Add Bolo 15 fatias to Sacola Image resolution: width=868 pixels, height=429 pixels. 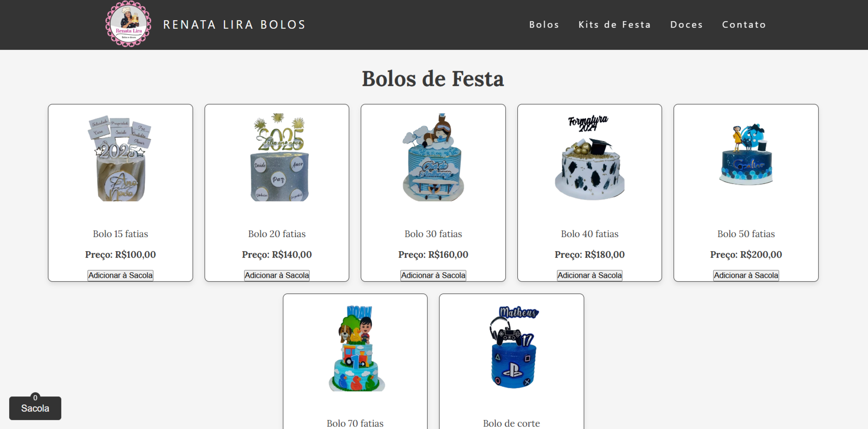(120, 275)
